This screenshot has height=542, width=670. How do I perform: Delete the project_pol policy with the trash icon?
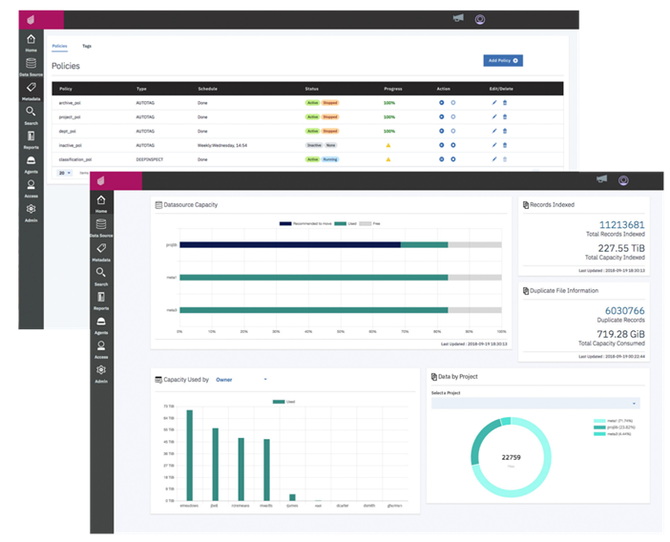pos(505,117)
